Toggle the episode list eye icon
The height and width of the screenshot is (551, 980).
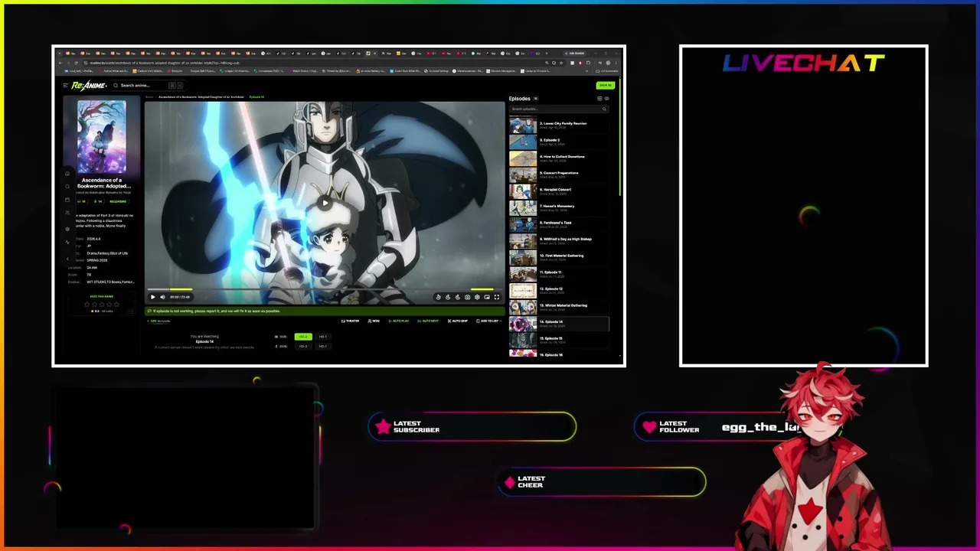click(x=606, y=98)
